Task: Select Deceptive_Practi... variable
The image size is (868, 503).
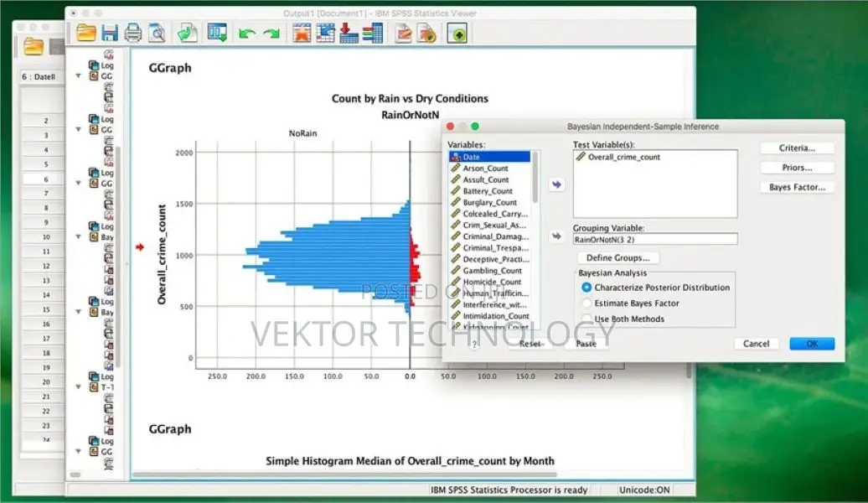Action: click(x=490, y=259)
